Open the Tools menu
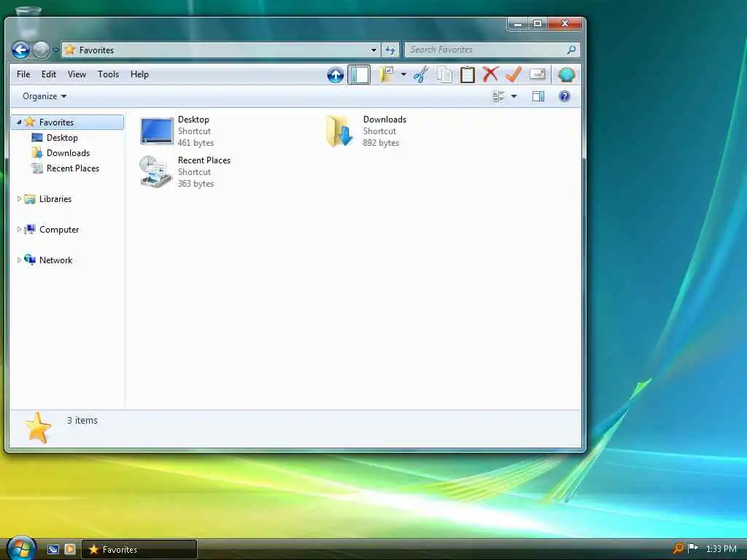The height and width of the screenshot is (560, 747). (x=108, y=74)
